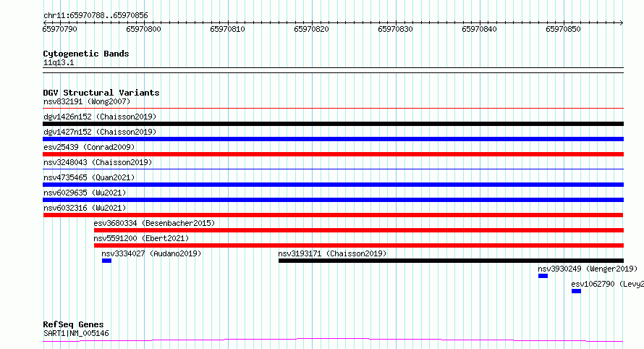Click nsv5591200 (Ebert2021) variant label

pos(141,238)
